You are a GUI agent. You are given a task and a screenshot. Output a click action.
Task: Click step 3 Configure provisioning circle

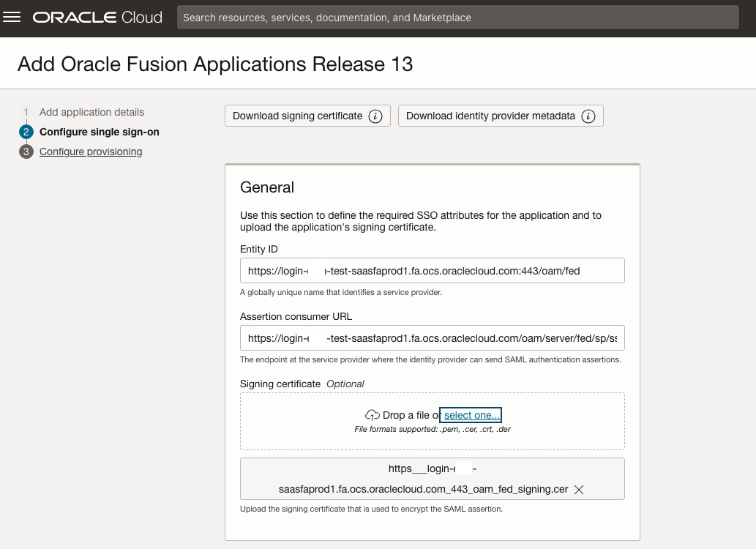tap(26, 152)
